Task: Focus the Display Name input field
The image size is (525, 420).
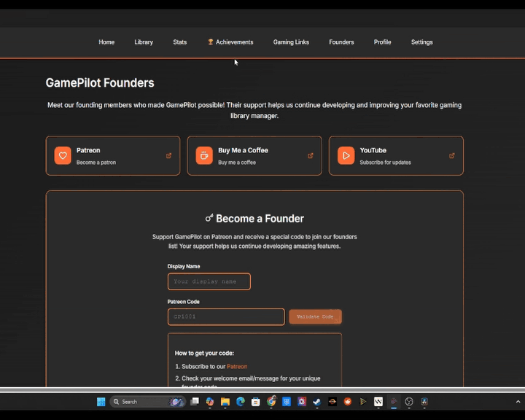Action: (x=209, y=281)
